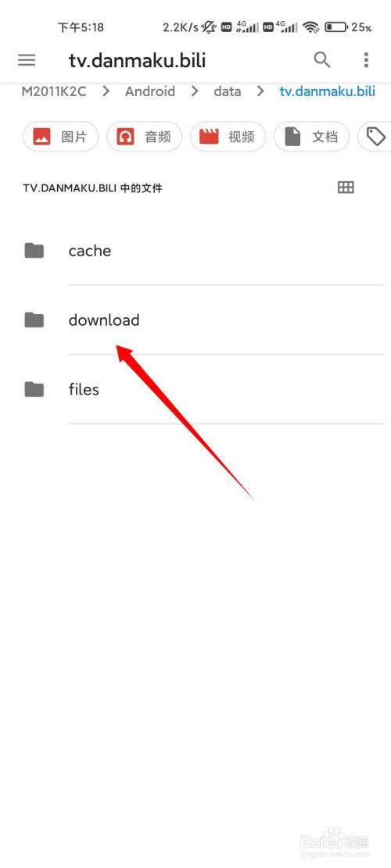Filter by 音频 audio chip
Screen dimensions: 391x868
(x=144, y=136)
